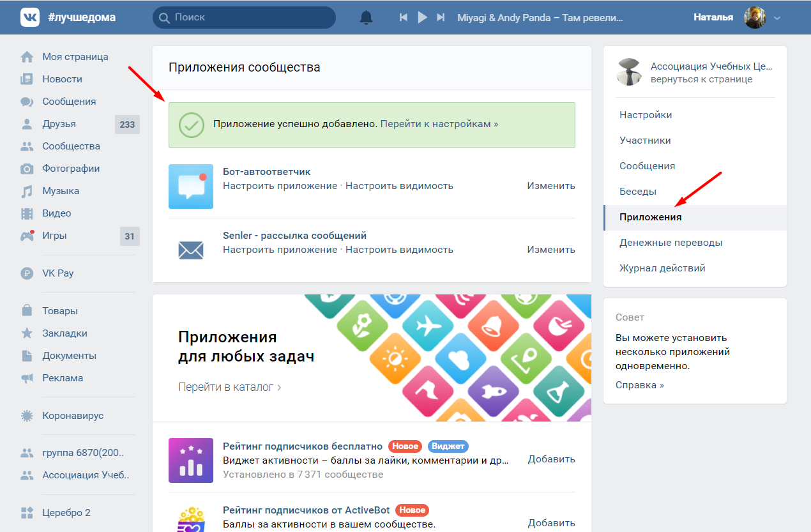The height and width of the screenshot is (532, 811).
Task: Click the Новости newspaper icon
Action: point(27,79)
